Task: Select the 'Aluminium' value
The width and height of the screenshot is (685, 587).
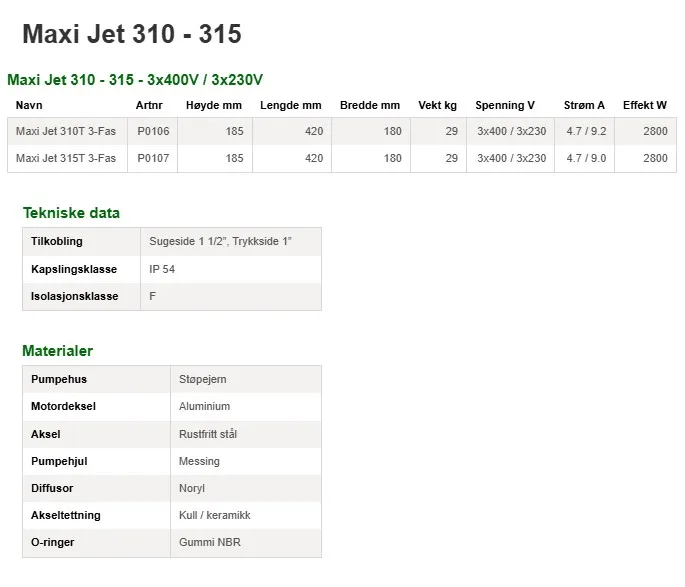Action: point(204,406)
